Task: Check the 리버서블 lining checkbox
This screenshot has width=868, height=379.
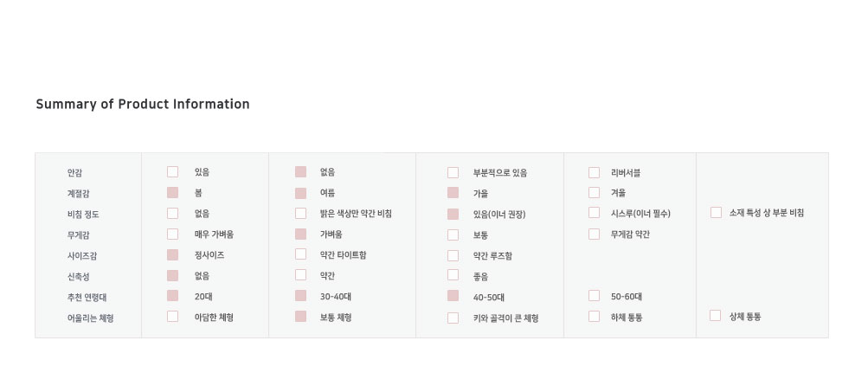Action: tap(594, 172)
